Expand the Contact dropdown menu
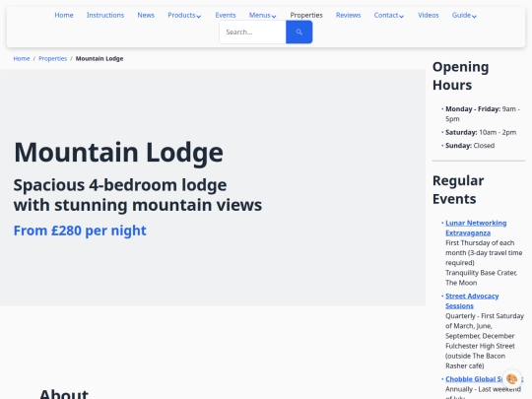The image size is (532, 399). coord(389,15)
